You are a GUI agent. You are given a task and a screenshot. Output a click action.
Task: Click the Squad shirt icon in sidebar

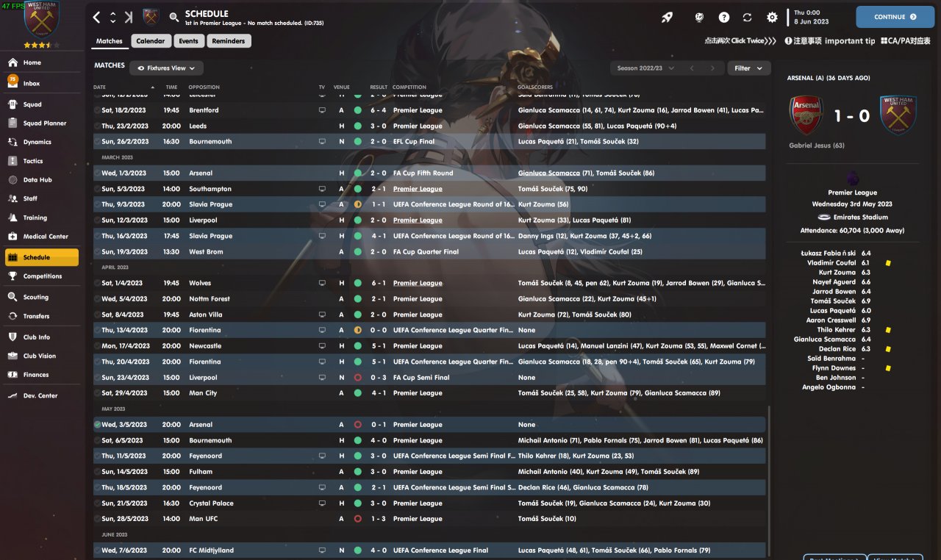pyautogui.click(x=12, y=104)
